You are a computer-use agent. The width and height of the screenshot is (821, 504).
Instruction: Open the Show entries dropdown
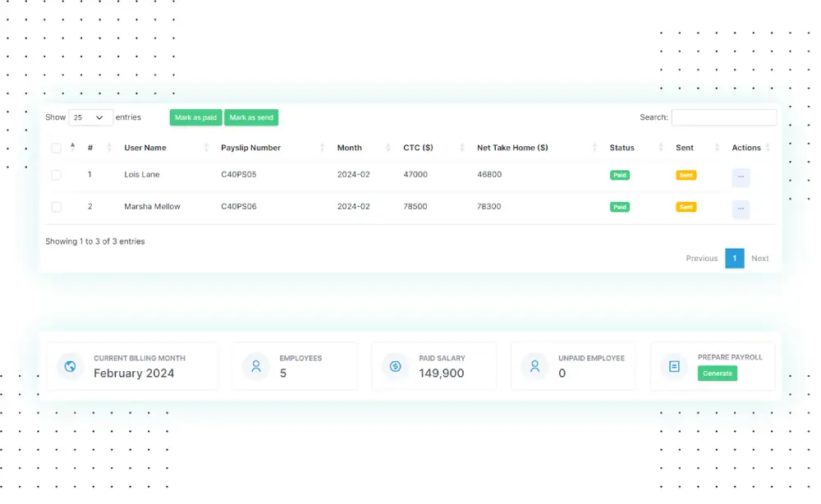[90, 117]
